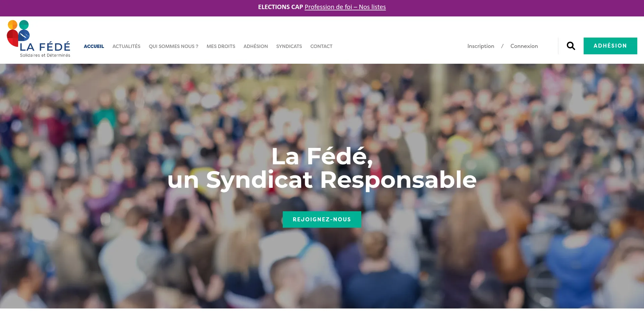
Task: Open the Syndicats menu item
Action: click(289, 46)
